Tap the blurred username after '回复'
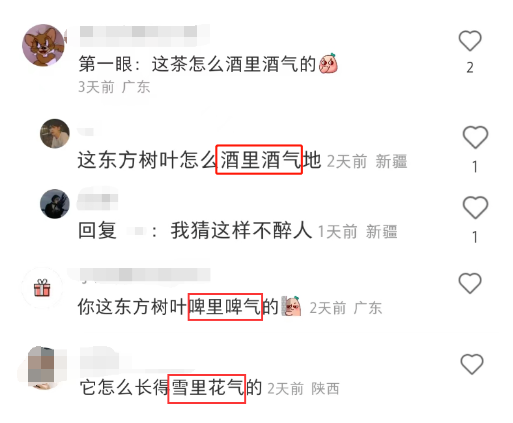The height and width of the screenshot is (423, 513). [x=136, y=231]
